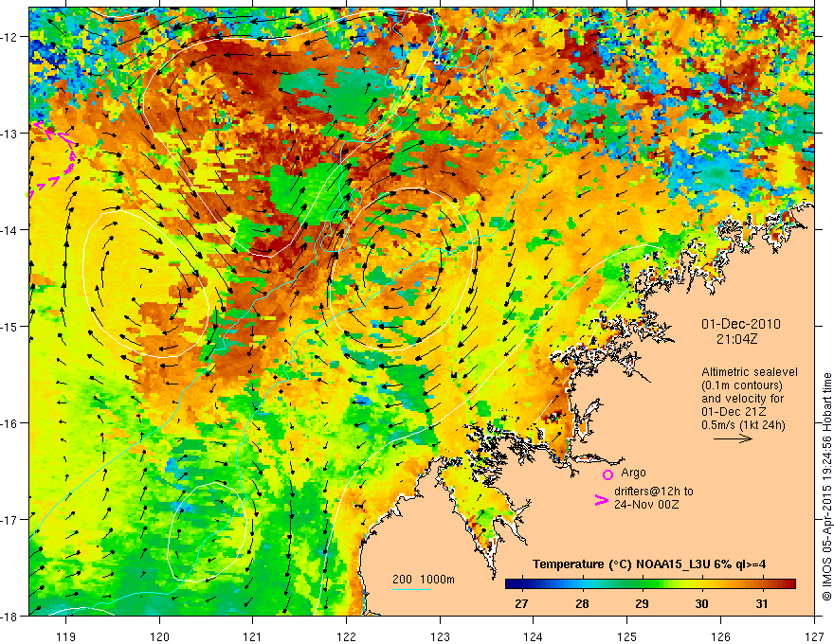Select the temperature color scale bar
This screenshot has height=644, width=834.
[650, 584]
